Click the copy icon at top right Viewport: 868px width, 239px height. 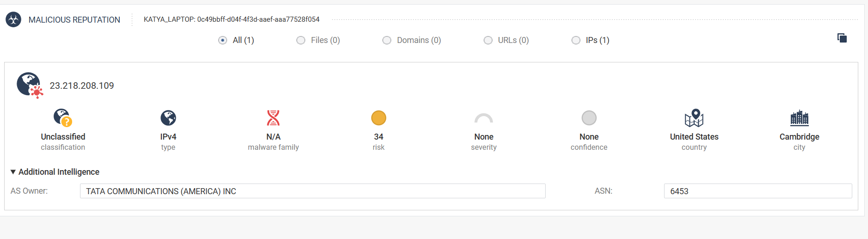[x=842, y=38]
